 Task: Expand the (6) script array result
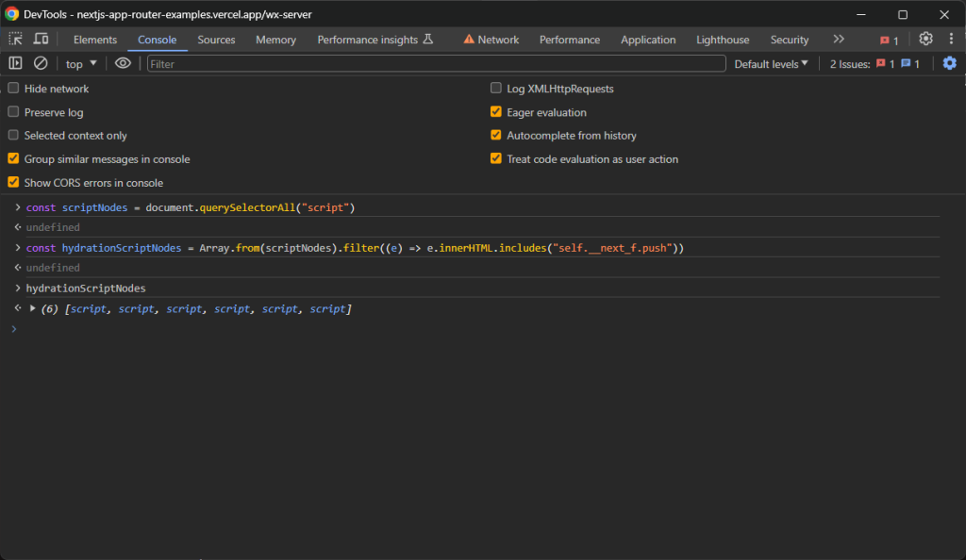(x=31, y=307)
